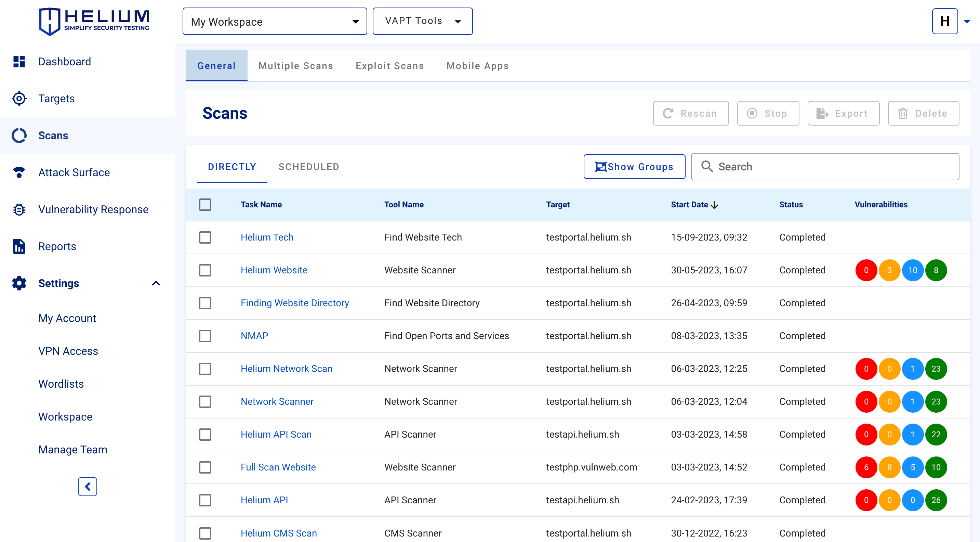Check the Helium Website scan checkbox
Screen dimensions: 980x542
(x=205, y=270)
